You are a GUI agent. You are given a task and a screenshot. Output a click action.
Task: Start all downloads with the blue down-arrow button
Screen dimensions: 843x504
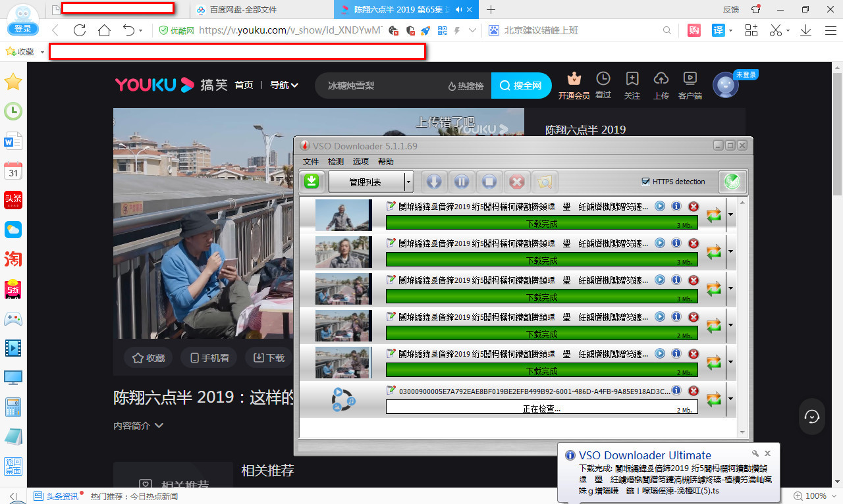pos(434,182)
